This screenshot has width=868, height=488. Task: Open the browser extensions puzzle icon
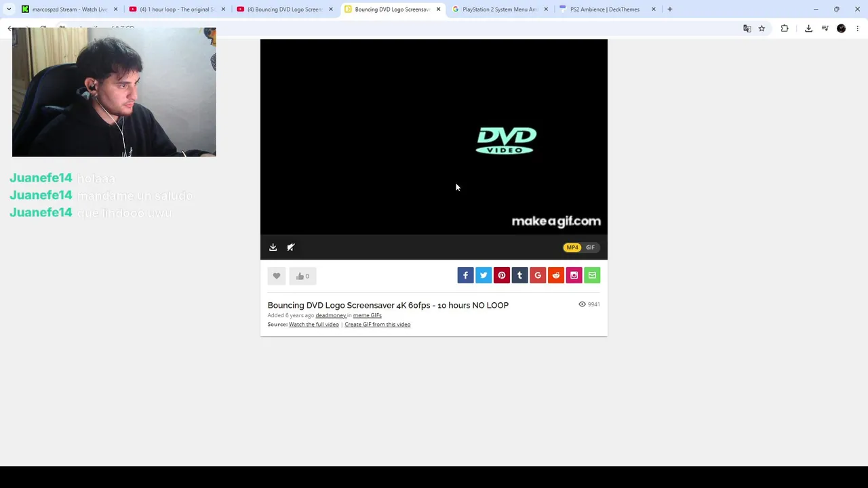(x=785, y=28)
